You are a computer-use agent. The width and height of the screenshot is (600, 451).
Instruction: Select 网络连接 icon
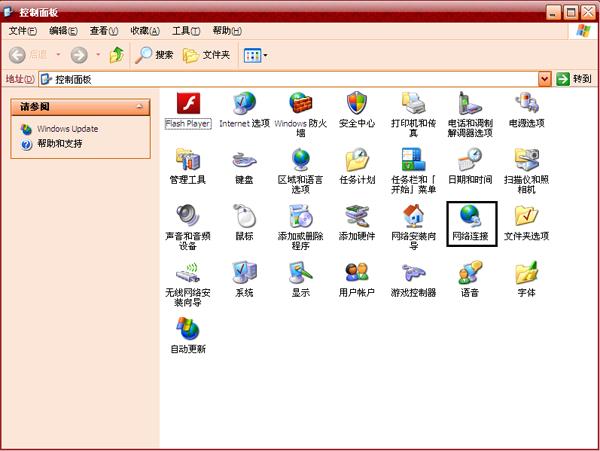(x=469, y=217)
